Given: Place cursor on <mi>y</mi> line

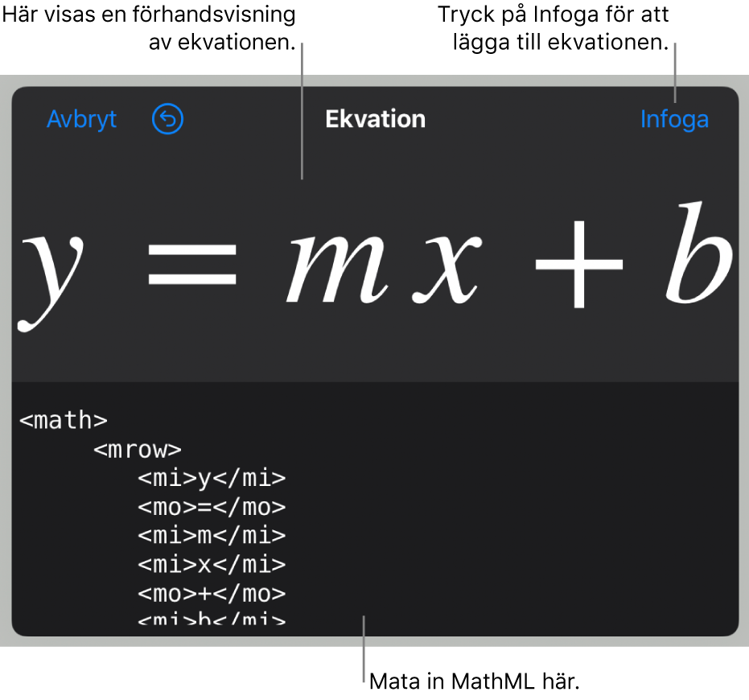Looking at the screenshot, I should pyautogui.click(x=212, y=479).
